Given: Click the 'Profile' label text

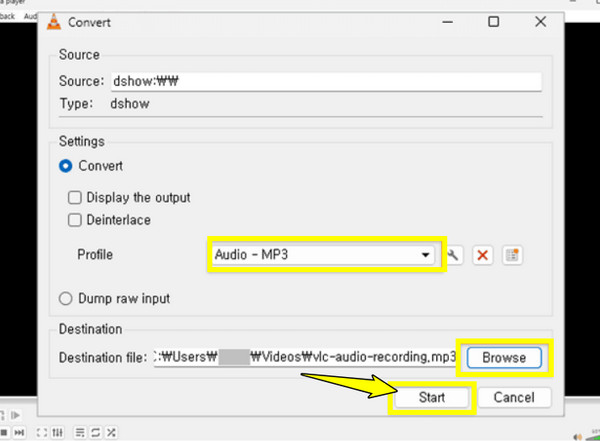Looking at the screenshot, I should 95,255.
